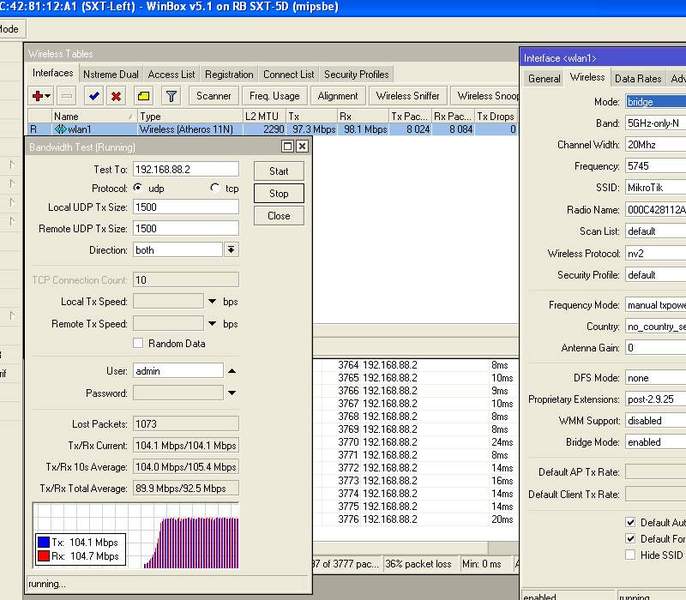The width and height of the screenshot is (686, 600).
Task: Open the Band combo box 5GHz-only-N
Action: point(655,123)
